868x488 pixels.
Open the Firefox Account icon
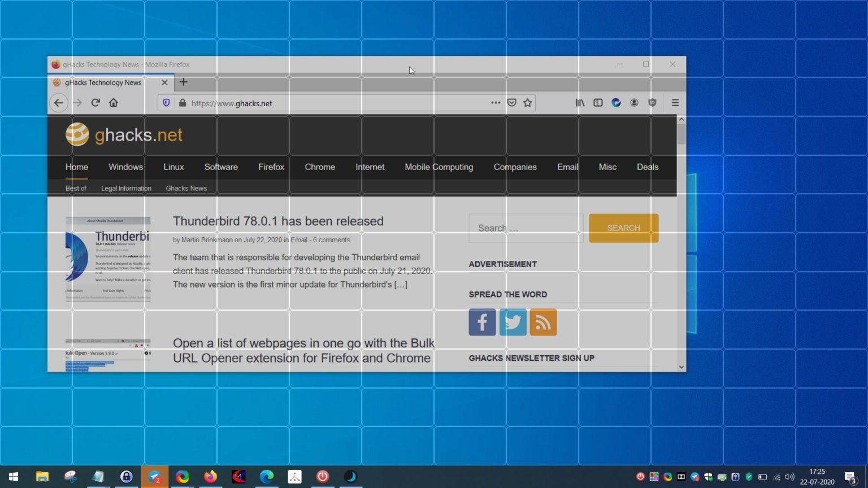[634, 102]
